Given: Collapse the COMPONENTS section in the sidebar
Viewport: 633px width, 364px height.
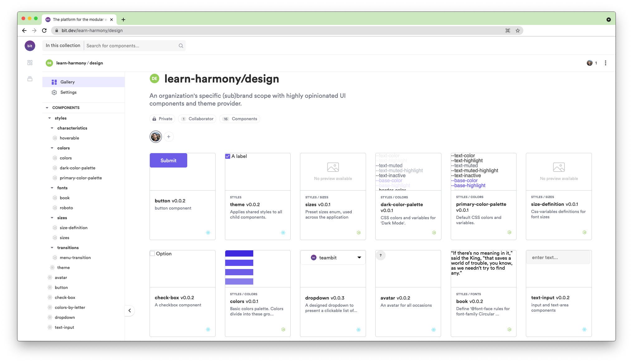Looking at the screenshot, I should point(47,107).
